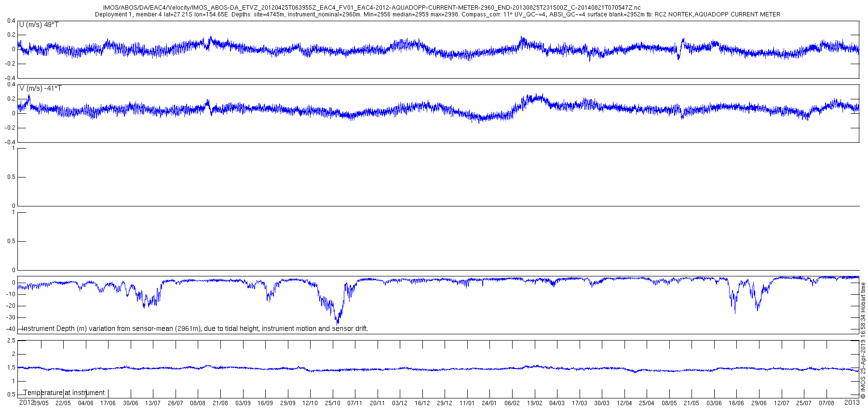868x410 pixels.
Task: Click the '30/03' date tick label
Action: click(x=602, y=403)
